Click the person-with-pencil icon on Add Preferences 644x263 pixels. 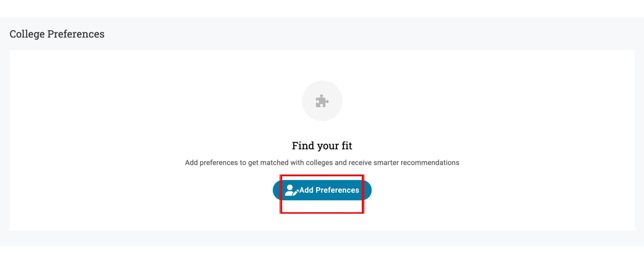click(x=291, y=190)
